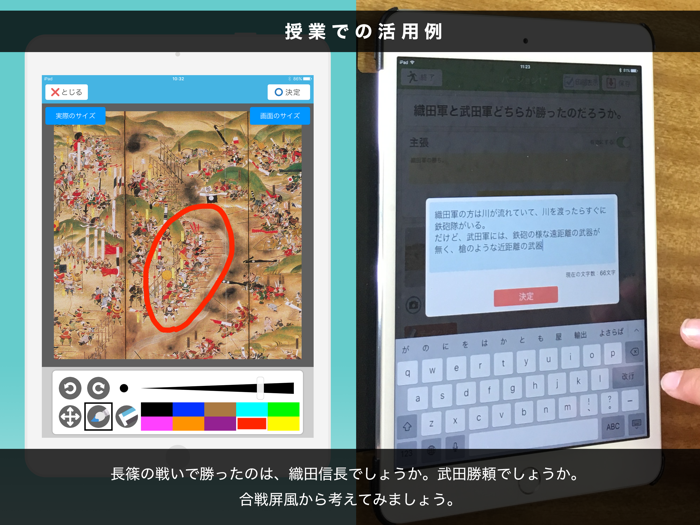Screen dimensions: 700x525
Task: Tap the camera icon left of dialog
Action: click(x=414, y=305)
